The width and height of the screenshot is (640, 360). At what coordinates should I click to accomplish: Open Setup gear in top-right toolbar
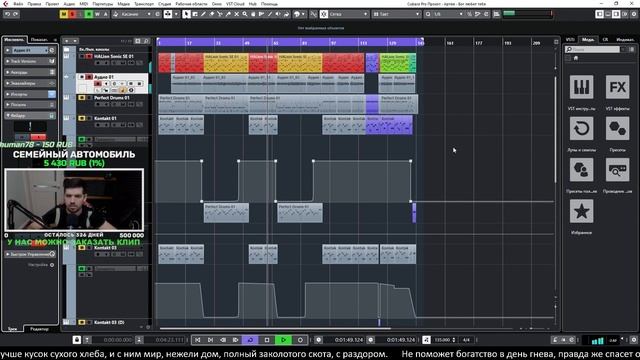634,14
